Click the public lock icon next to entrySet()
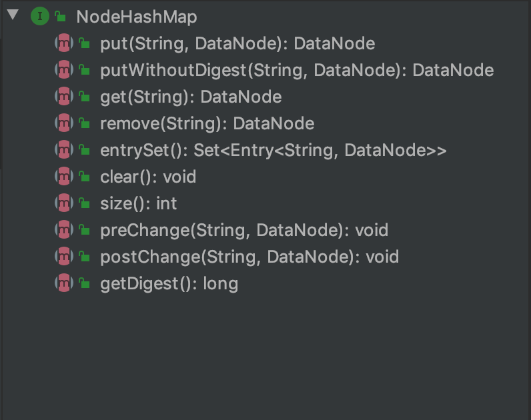The image size is (531, 420). 84,150
